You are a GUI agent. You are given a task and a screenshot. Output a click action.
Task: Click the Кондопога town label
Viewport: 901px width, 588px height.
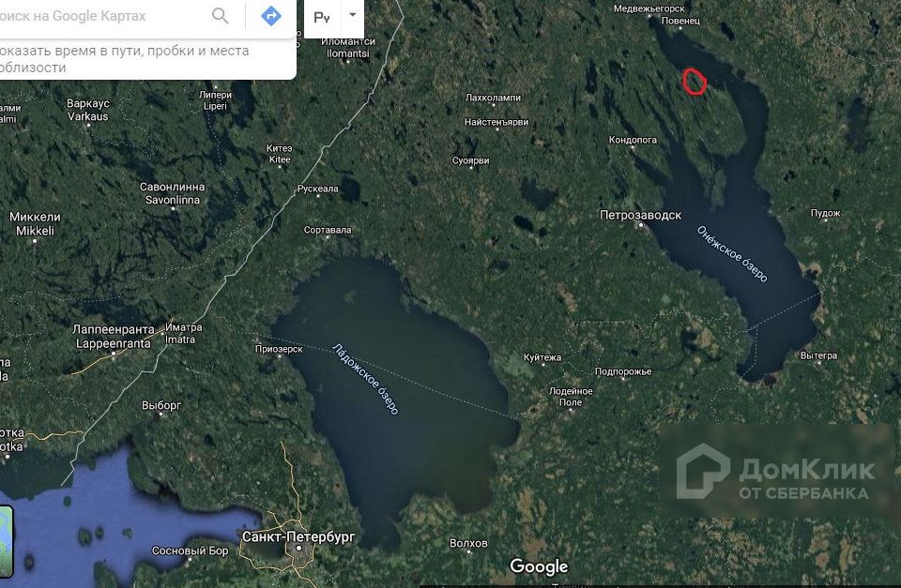click(632, 140)
